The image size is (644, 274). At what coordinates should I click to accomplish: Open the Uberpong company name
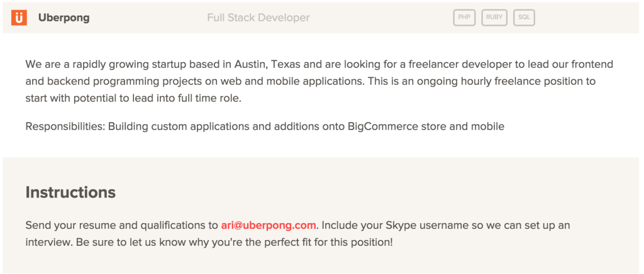tap(64, 18)
